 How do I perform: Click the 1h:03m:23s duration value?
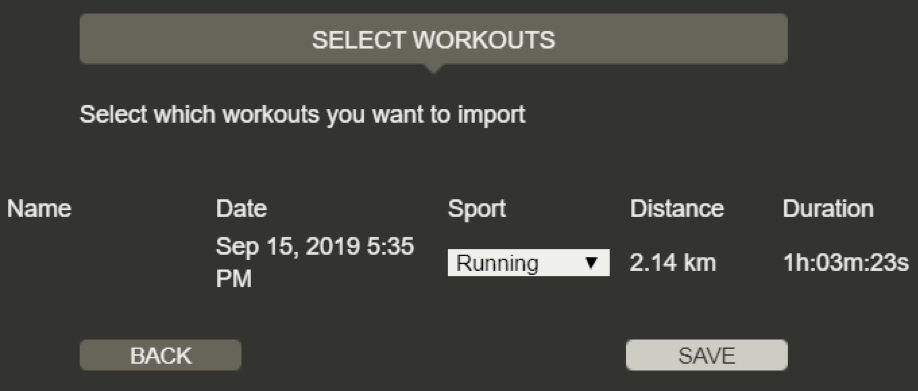pyautogui.click(x=846, y=263)
